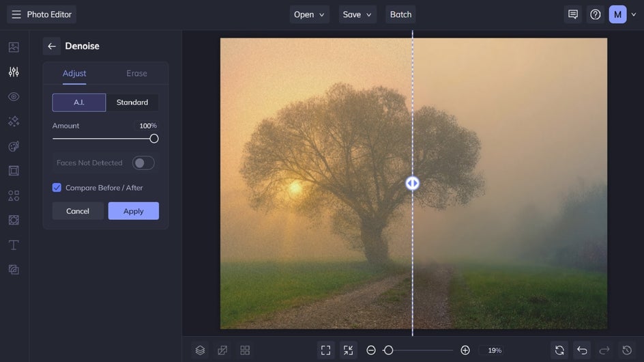Viewport: 644px width, 362px height.
Task: Undo with the left curved arrow
Action: point(582,350)
